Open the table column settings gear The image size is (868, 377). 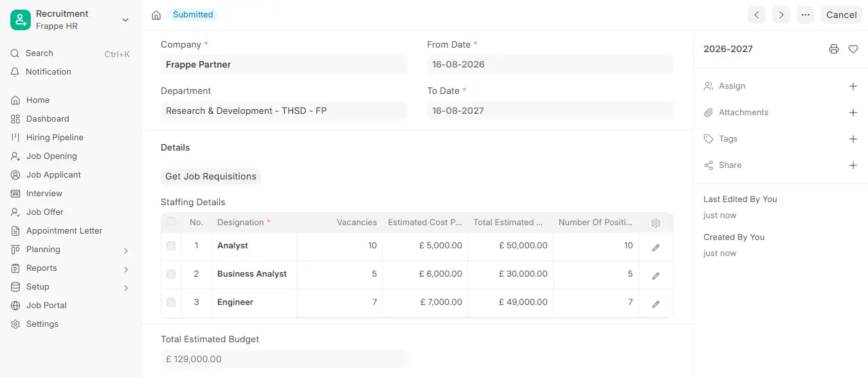click(656, 223)
